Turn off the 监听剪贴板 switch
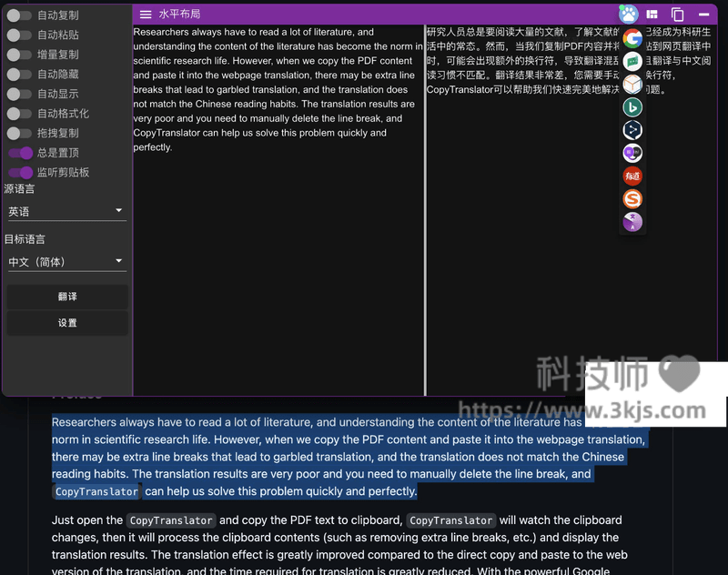This screenshot has width=728, height=575. tap(20, 173)
